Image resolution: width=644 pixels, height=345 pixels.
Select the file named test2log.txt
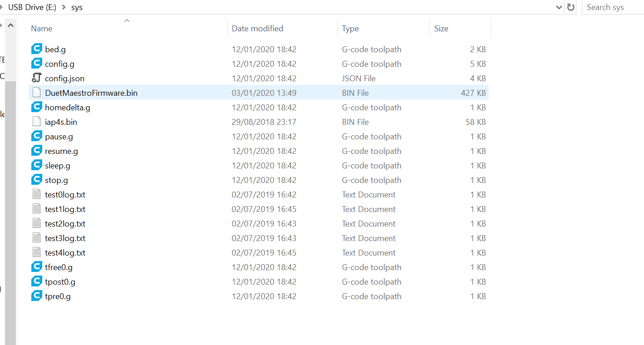pyautogui.click(x=65, y=223)
